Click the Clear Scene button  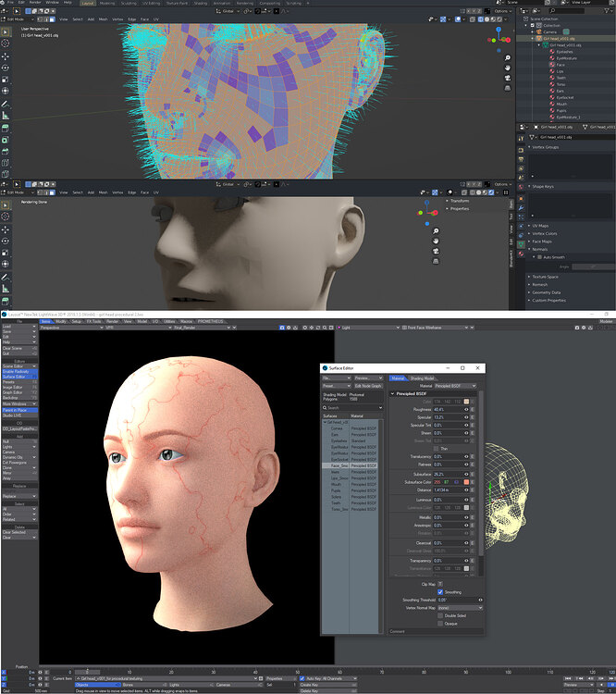coord(19,348)
